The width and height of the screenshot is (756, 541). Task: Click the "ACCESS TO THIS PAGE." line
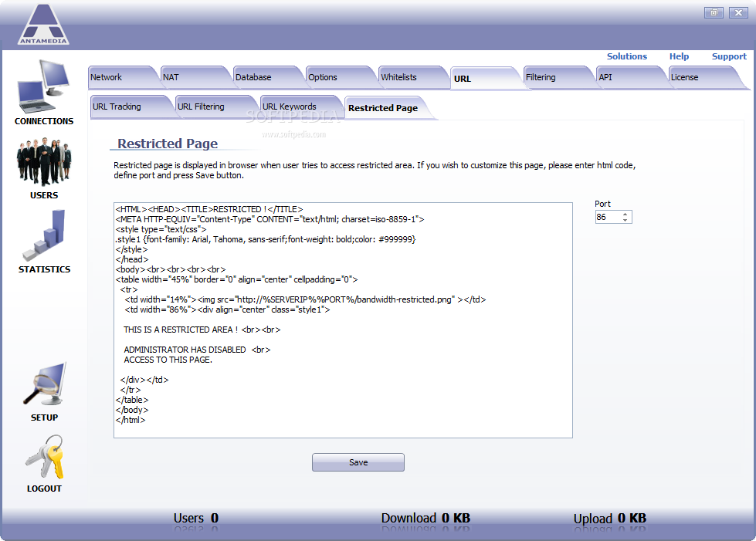[x=168, y=360]
